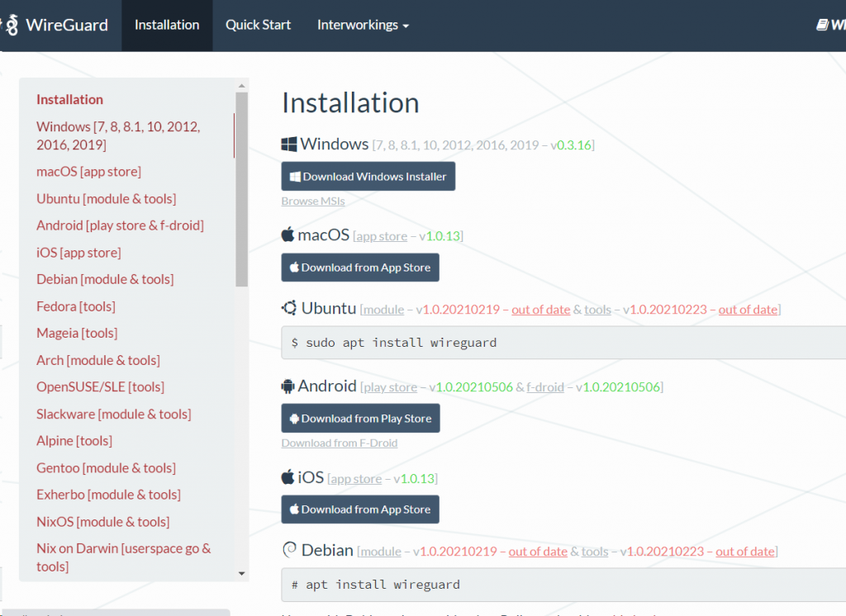Click the Windows logo beside Windows heading
The image size is (846, 616).
tap(289, 144)
